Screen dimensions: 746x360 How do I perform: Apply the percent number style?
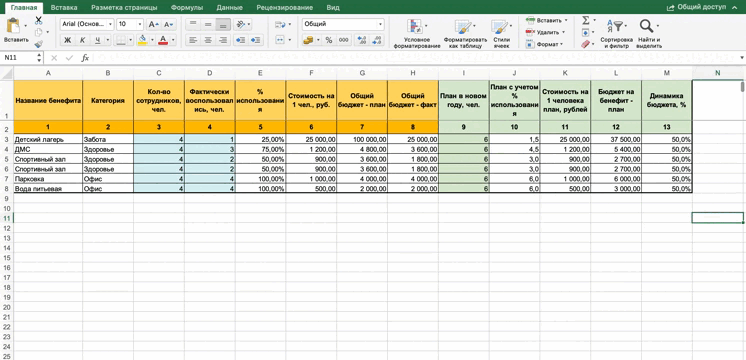click(329, 40)
